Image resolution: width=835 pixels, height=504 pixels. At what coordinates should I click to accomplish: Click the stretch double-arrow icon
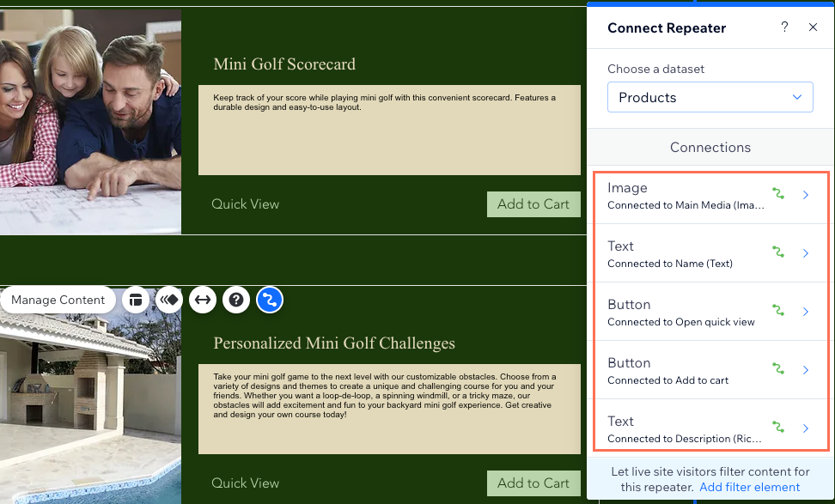coord(203,300)
